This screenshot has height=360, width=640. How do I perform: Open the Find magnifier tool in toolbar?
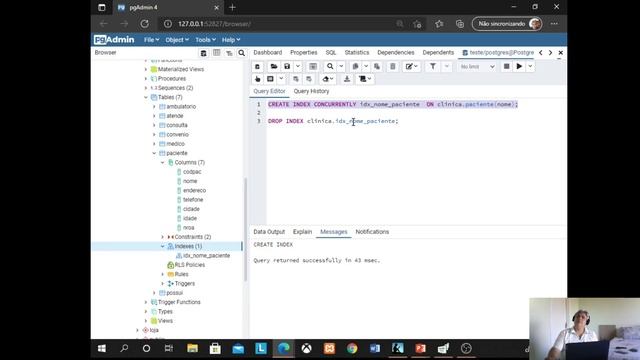(x=330, y=67)
